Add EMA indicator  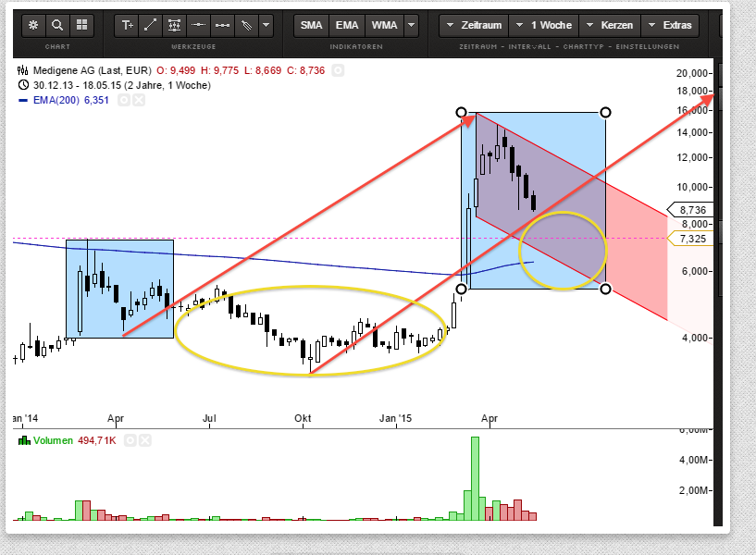pos(347,25)
